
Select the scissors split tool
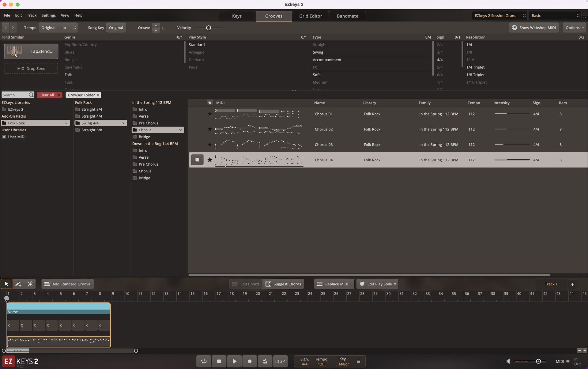(30, 284)
